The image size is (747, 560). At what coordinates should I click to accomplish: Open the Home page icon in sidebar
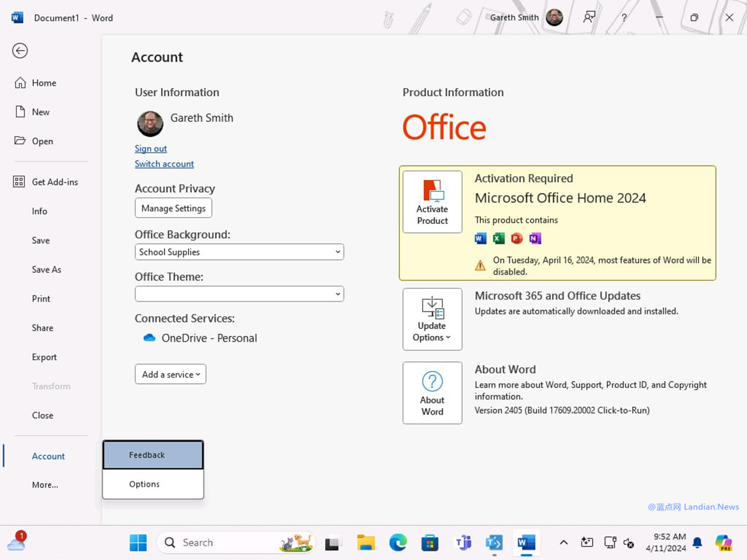(x=20, y=83)
